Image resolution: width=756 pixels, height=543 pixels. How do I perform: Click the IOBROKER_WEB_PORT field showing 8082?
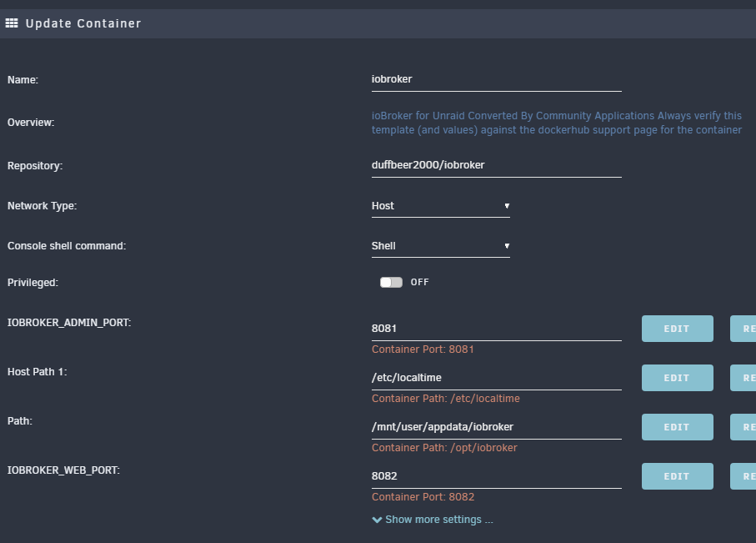pyautogui.click(x=497, y=476)
